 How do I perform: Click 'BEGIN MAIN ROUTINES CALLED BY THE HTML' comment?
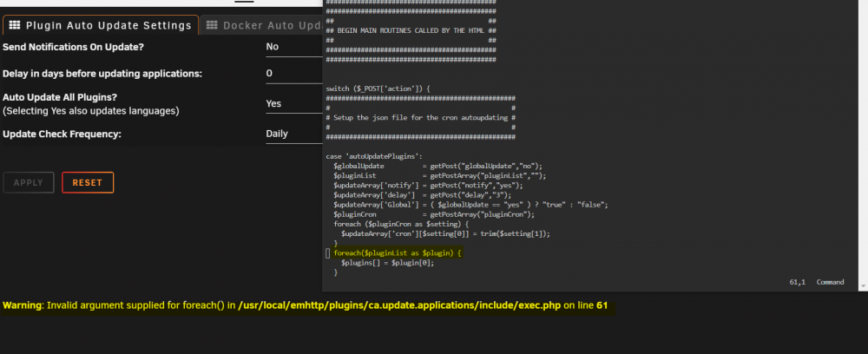411,30
